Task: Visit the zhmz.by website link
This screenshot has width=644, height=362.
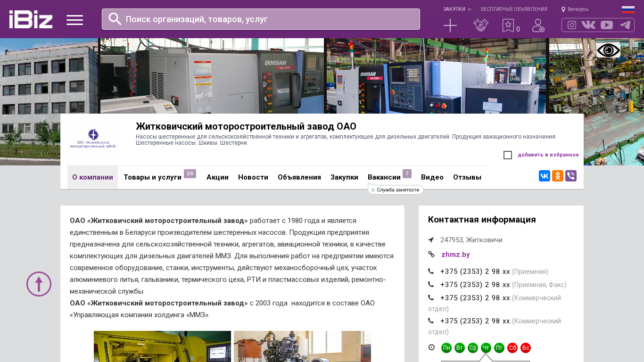Action: coord(455,255)
